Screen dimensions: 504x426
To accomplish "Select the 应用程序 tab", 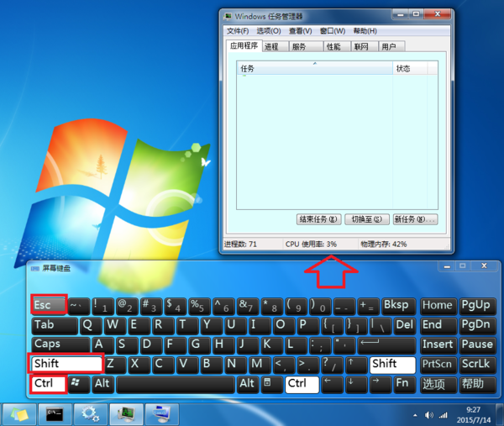I will coord(244,45).
